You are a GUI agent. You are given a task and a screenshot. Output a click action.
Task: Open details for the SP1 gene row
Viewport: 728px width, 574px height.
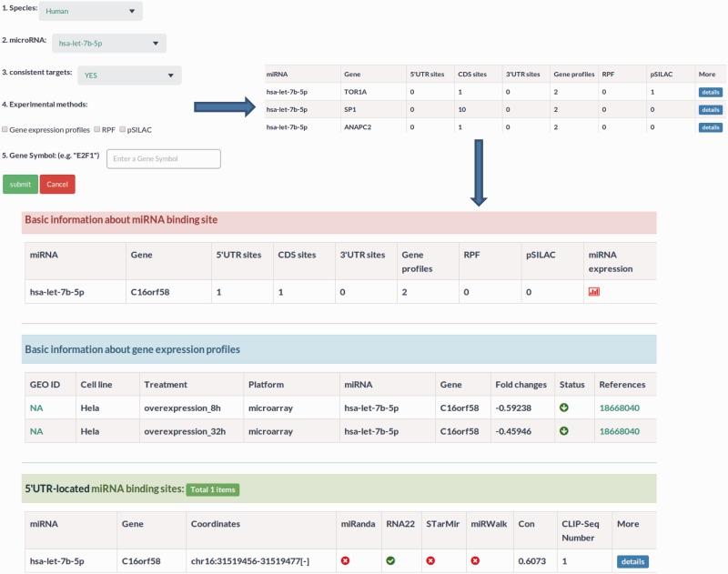[x=710, y=110]
